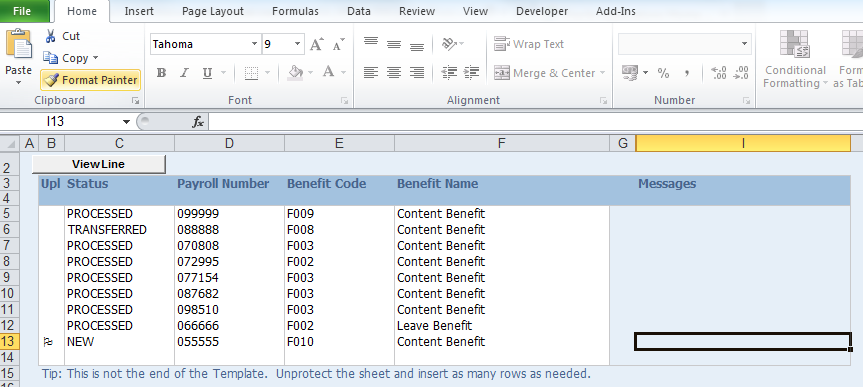Toggle Underline formatting

tap(207, 73)
